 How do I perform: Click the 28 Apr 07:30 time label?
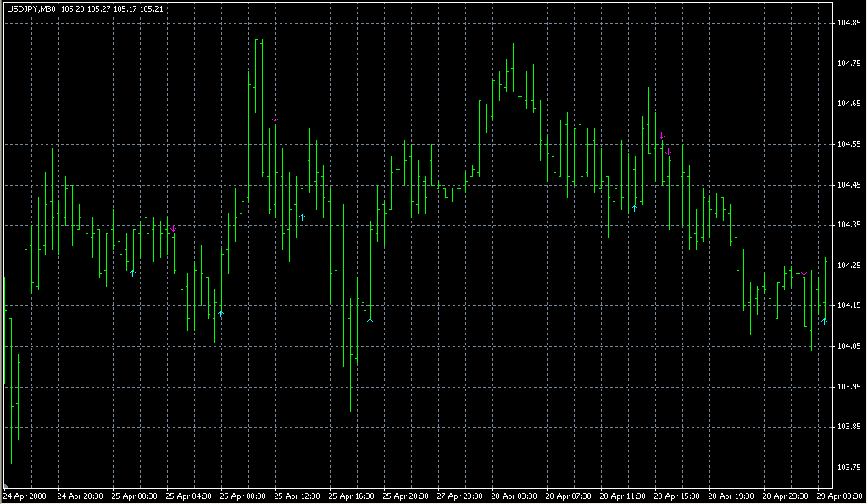coord(569,496)
